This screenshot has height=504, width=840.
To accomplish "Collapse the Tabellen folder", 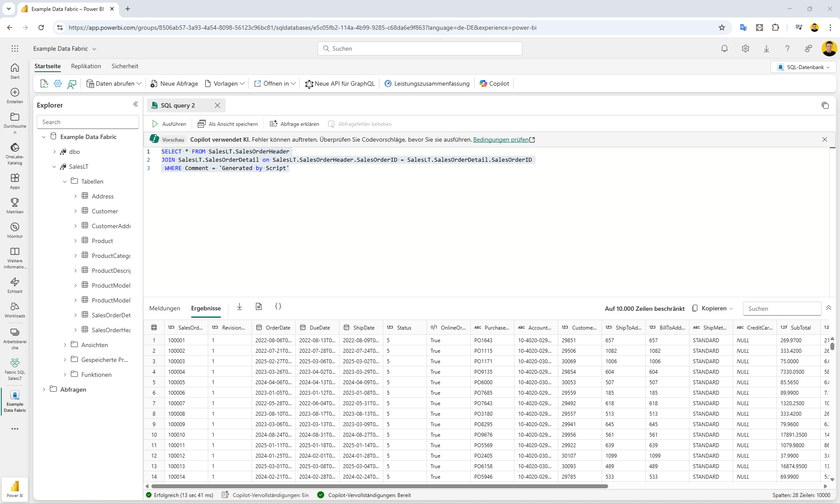I will tap(65, 181).
